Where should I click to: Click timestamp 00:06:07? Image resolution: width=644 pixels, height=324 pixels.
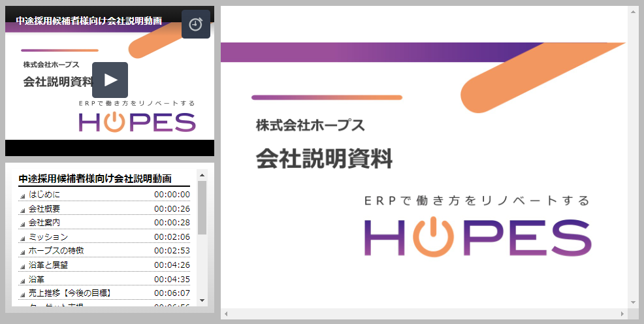[172, 293]
